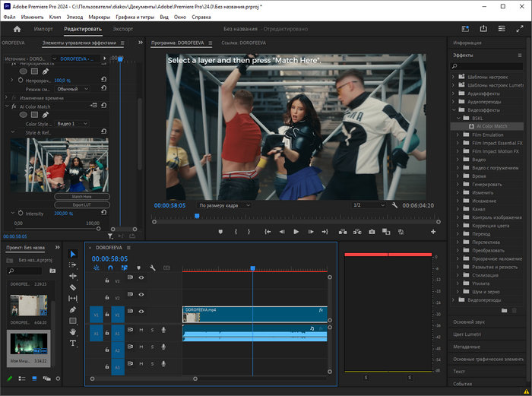Viewport: 532px width, 396px height.
Task: Toggle V1 track output eye
Action: [141, 311]
